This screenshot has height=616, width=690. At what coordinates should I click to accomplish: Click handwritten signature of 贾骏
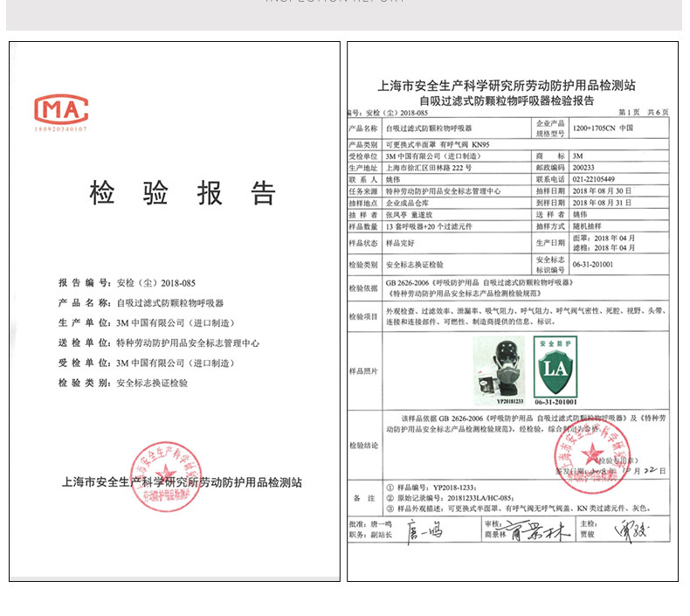click(631, 531)
